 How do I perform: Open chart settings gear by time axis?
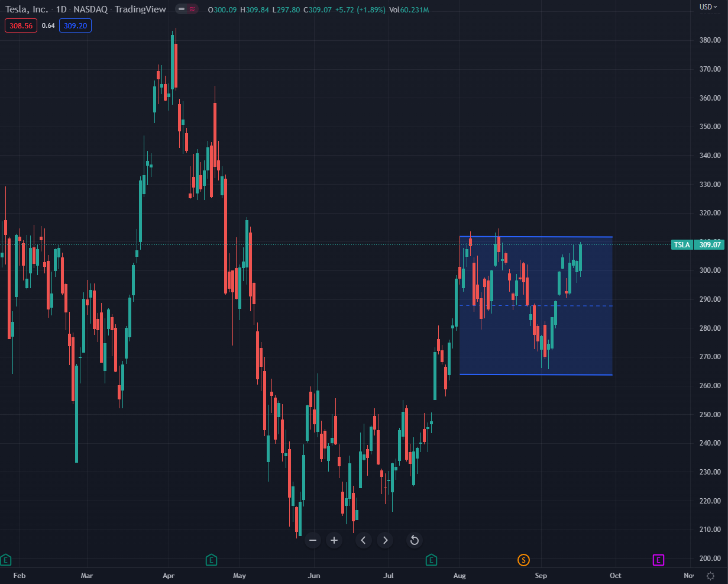[710, 575]
